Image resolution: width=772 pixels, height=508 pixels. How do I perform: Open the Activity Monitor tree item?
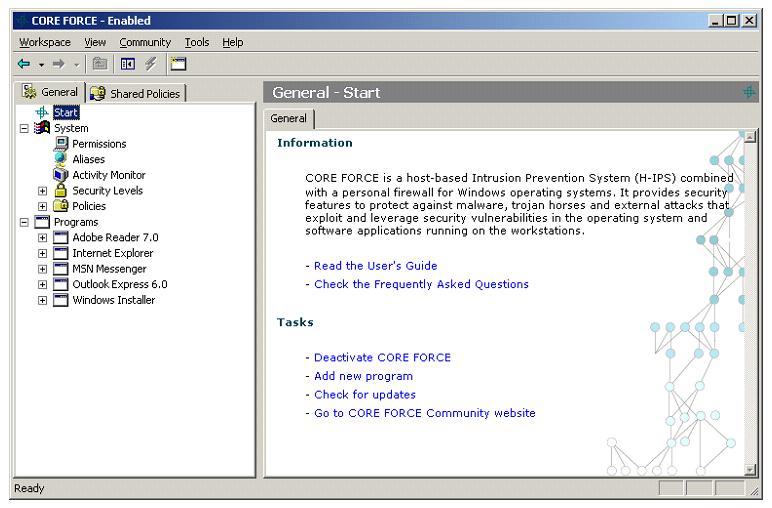(x=108, y=175)
